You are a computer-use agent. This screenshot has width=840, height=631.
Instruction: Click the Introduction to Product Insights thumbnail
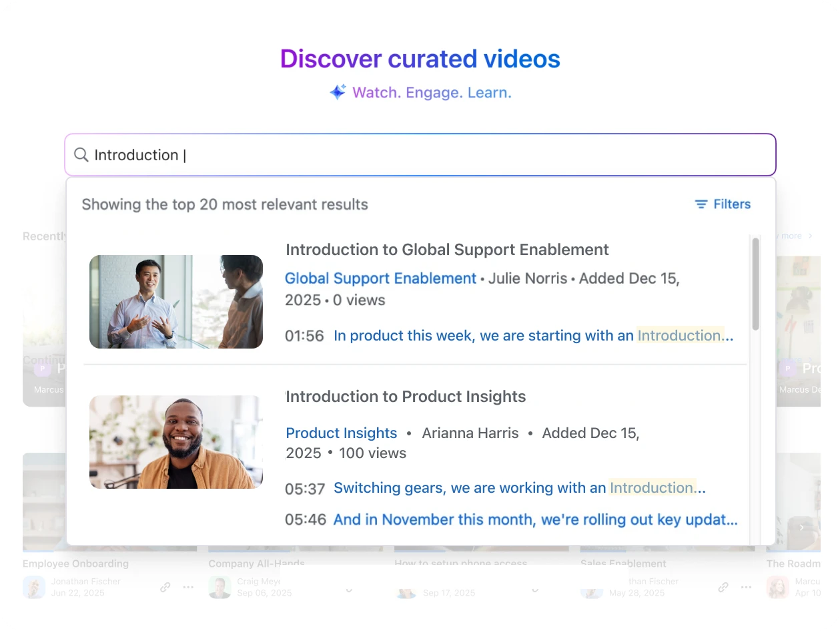pyautogui.click(x=175, y=442)
